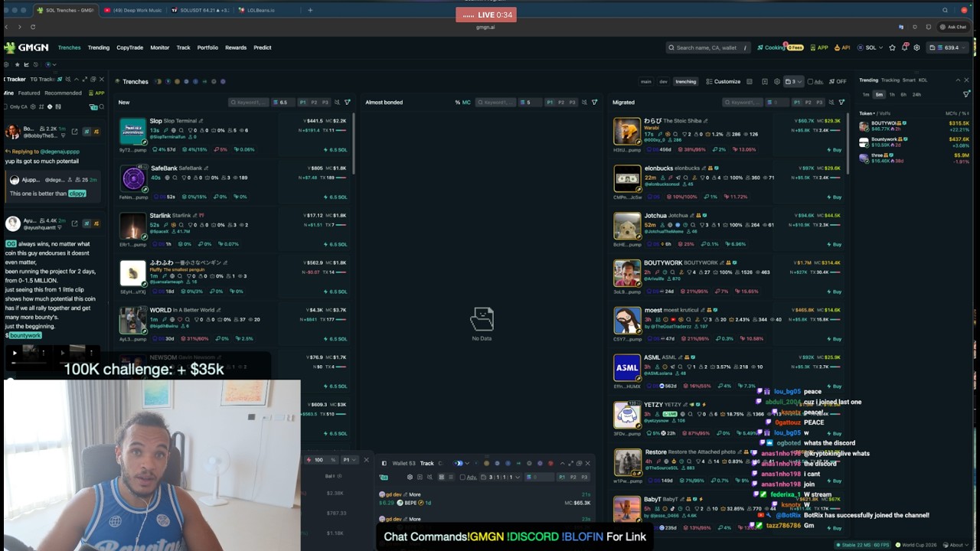This screenshot has width=980, height=551.
Task: Switch to the Tracking tab in right panel
Action: pyautogui.click(x=890, y=80)
